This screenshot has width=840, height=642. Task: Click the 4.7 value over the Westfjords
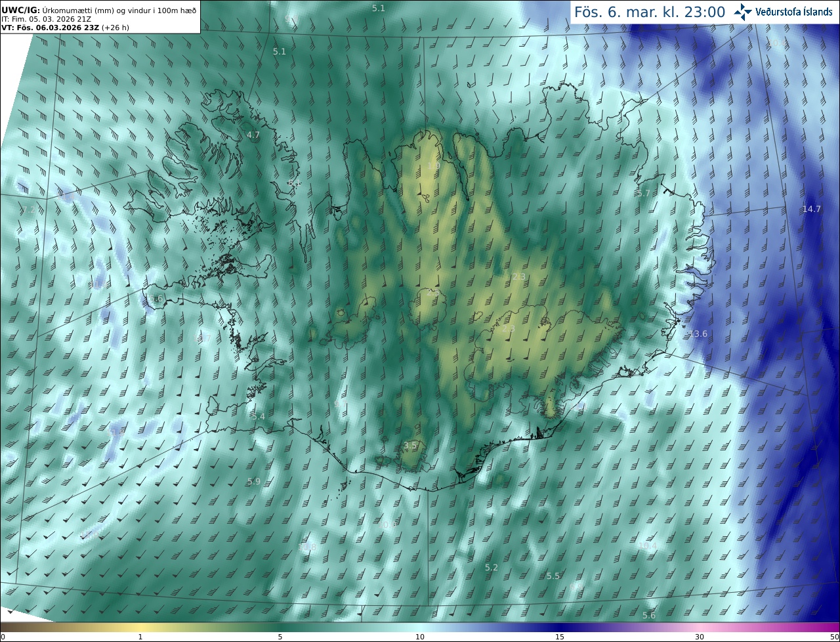pyautogui.click(x=253, y=135)
